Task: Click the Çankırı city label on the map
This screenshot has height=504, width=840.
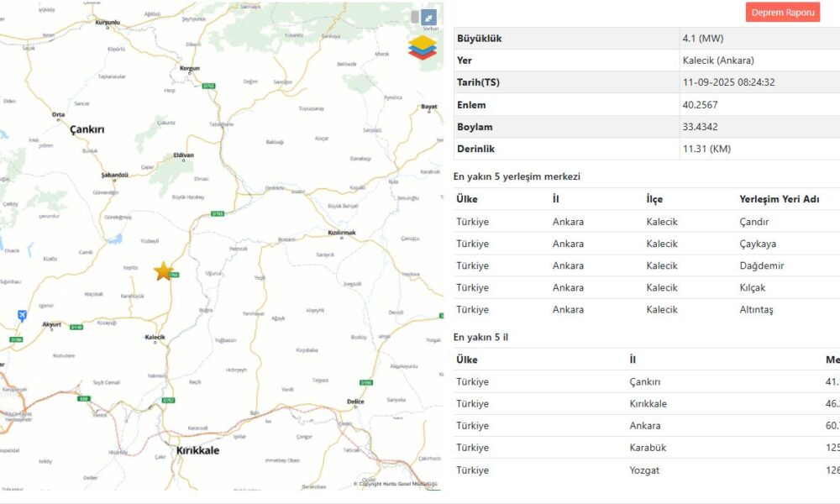Action: (x=87, y=129)
